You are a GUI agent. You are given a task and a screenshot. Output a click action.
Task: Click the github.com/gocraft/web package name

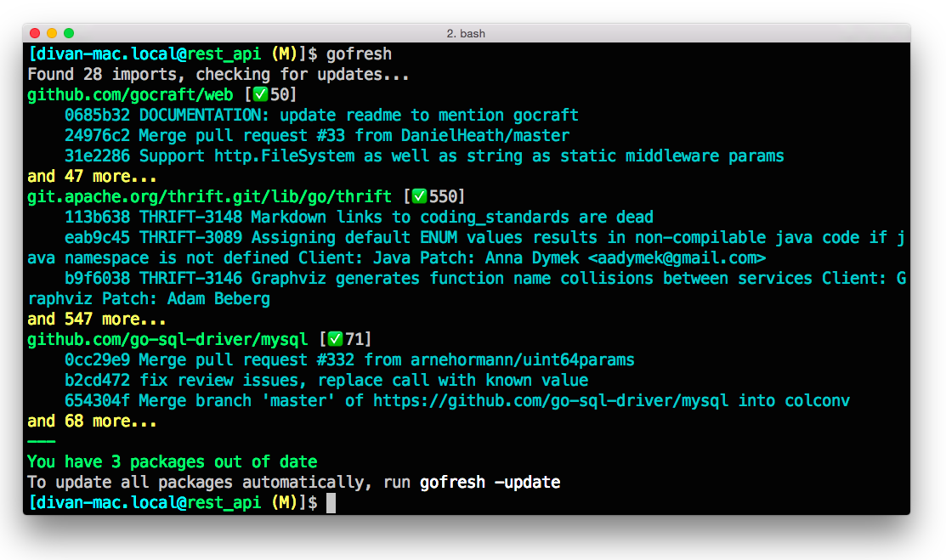click(130, 94)
